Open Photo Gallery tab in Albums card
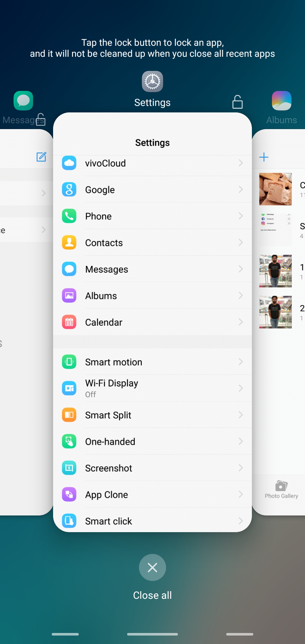The image size is (305, 644). (x=281, y=490)
